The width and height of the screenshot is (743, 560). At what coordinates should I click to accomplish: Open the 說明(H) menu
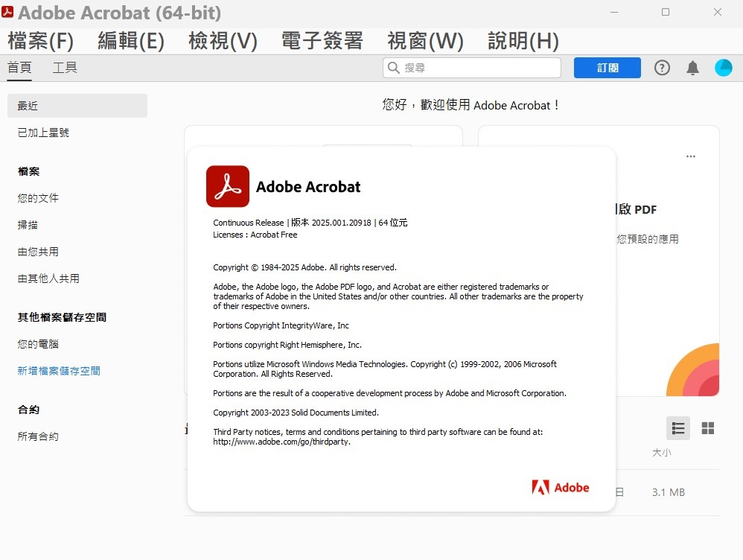pos(523,41)
